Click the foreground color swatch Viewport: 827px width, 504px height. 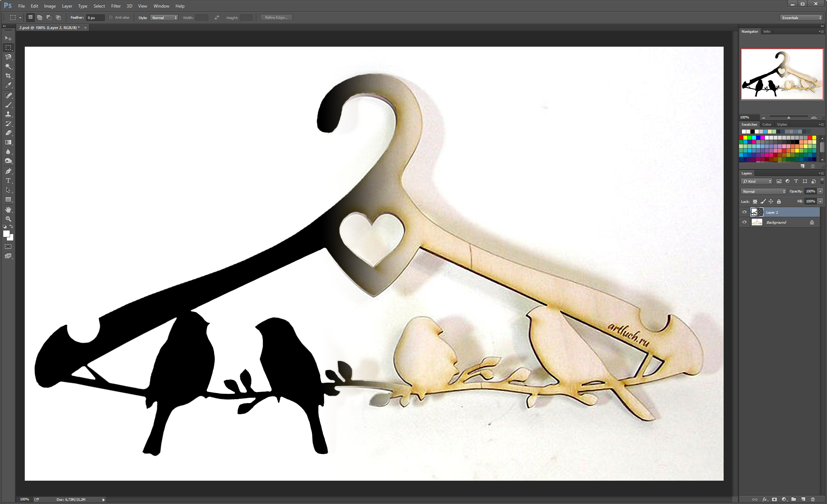point(6,234)
